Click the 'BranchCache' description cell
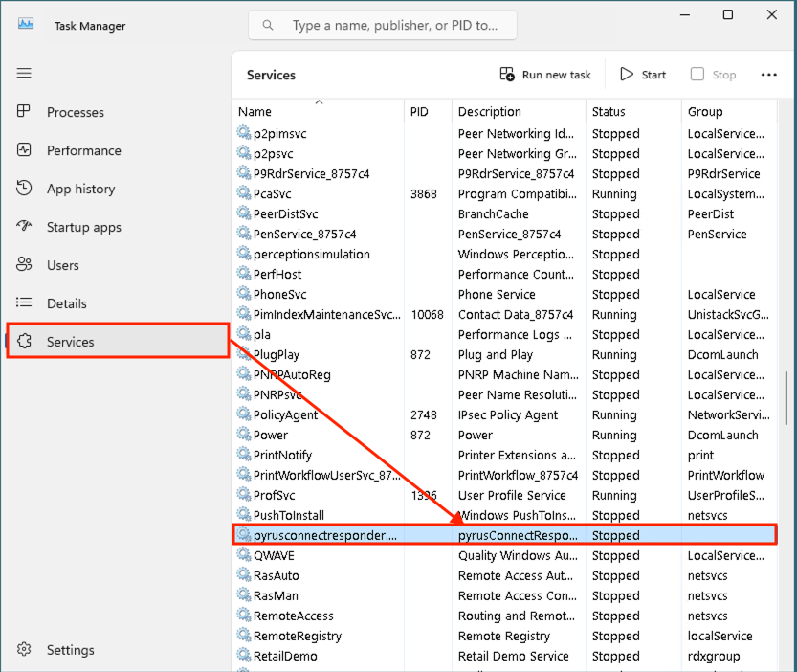 pyautogui.click(x=493, y=214)
